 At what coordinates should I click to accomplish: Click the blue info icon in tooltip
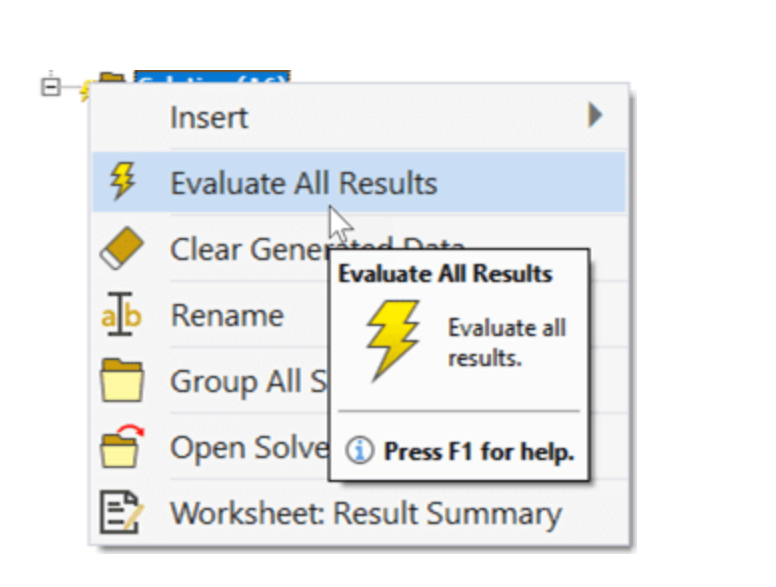(359, 450)
